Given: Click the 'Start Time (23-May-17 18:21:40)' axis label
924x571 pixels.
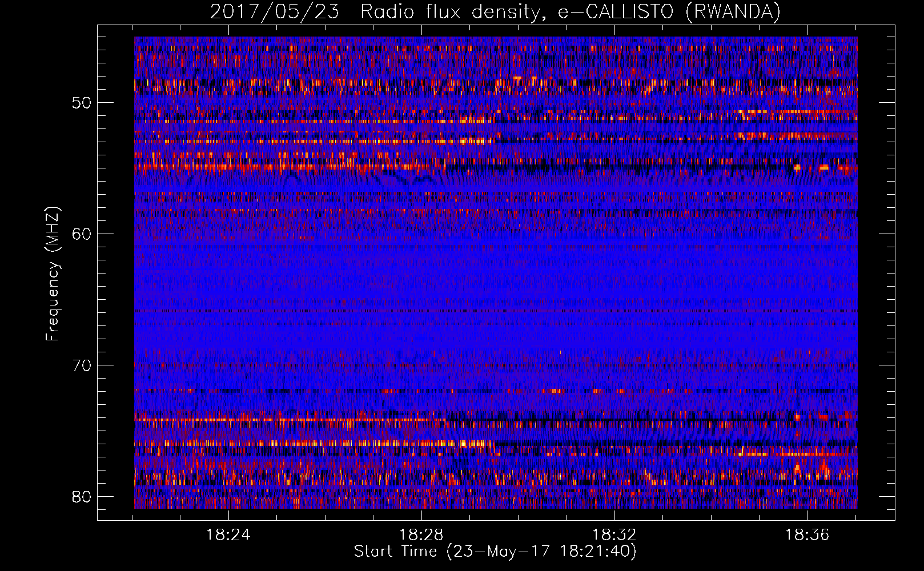Looking at the screenshot, I should tap(495, 552).
